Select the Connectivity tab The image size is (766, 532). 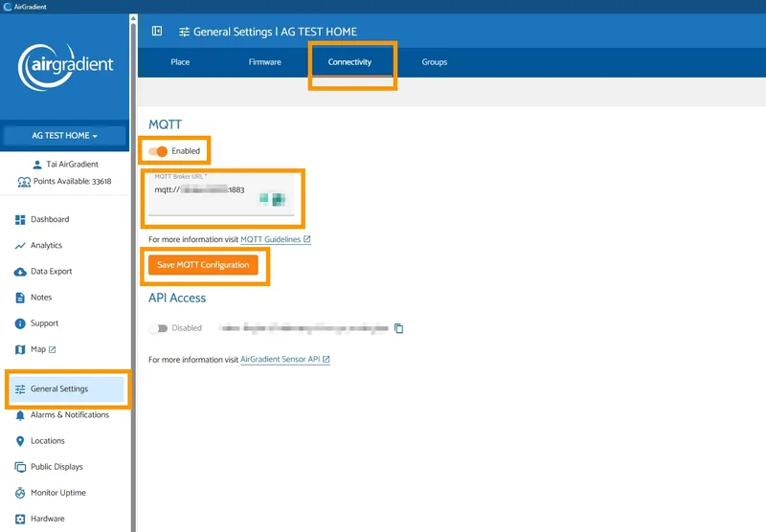click(x=349, y=62)
